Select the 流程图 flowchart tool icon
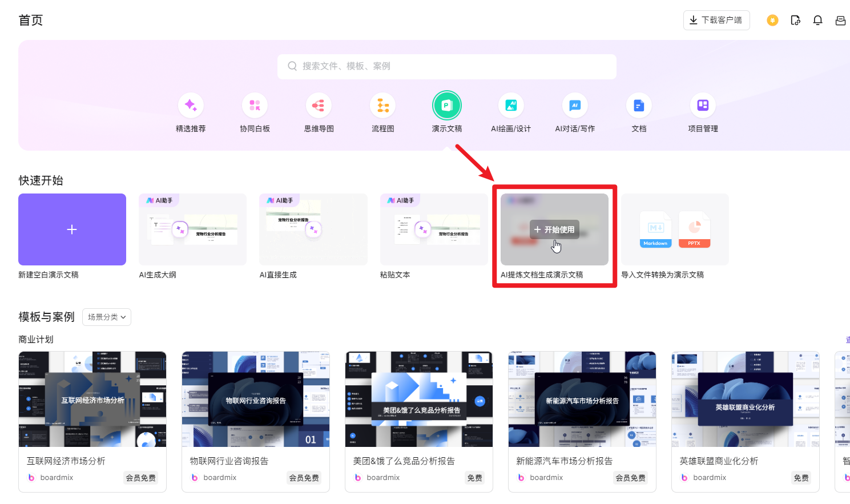The width and height of the screenshot is (850, 504). click(x=382, y=105)
